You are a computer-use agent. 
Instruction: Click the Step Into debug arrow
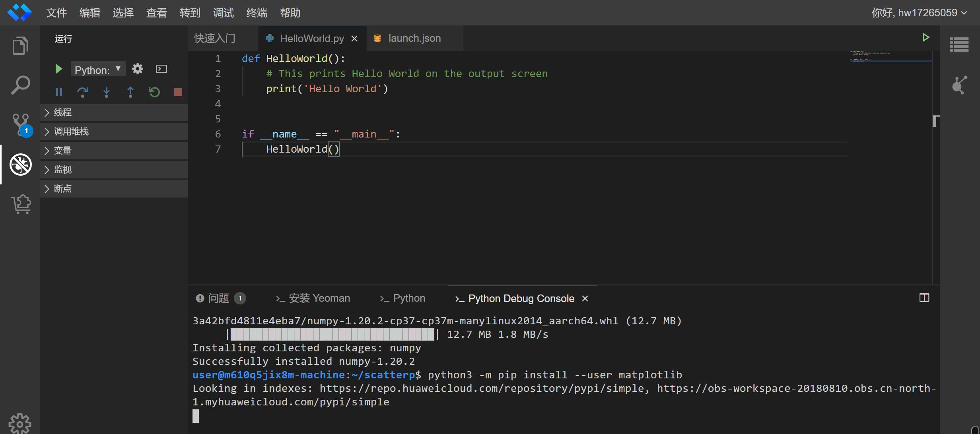(106, 92)
